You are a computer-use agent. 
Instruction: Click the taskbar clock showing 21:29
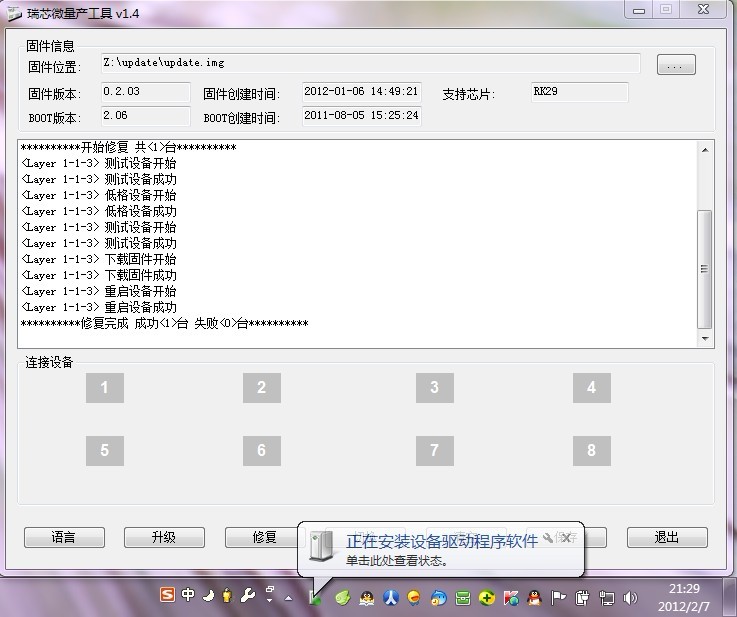tap(684, 597)
